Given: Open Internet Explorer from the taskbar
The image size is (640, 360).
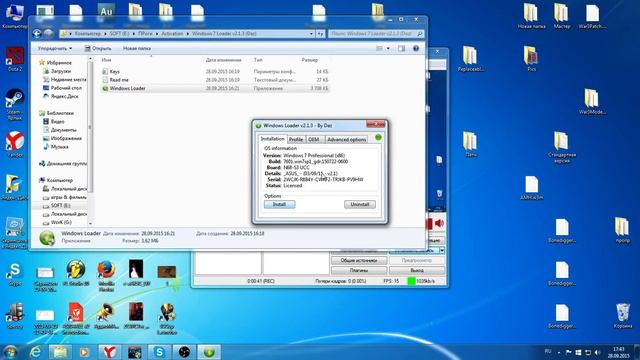Looking at the screenshot, I should (36, 352).
